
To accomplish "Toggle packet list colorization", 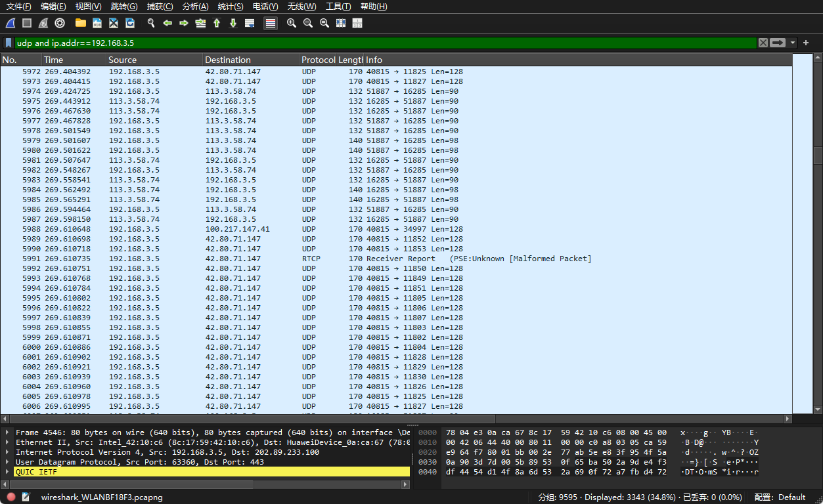I will click(x=270, y=23).
